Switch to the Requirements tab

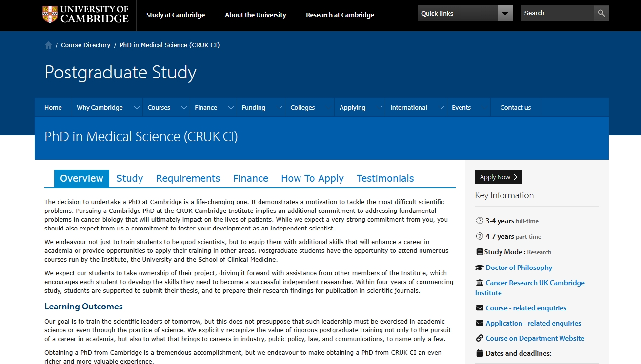tap(188, 178)
